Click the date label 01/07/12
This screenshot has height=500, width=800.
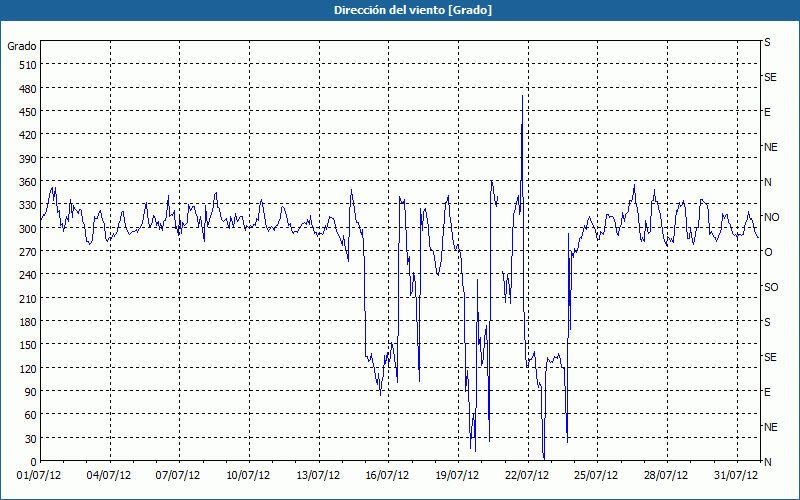[x=39, y=476]
